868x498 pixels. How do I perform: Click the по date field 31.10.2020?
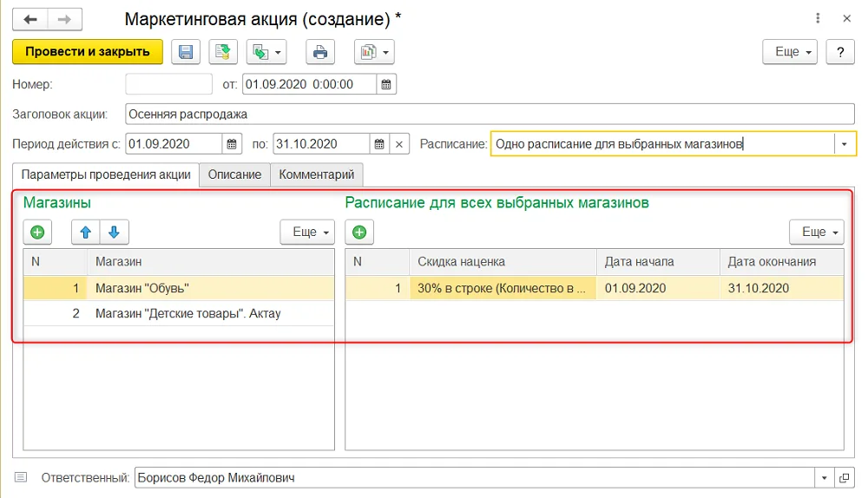click(321, 144)
